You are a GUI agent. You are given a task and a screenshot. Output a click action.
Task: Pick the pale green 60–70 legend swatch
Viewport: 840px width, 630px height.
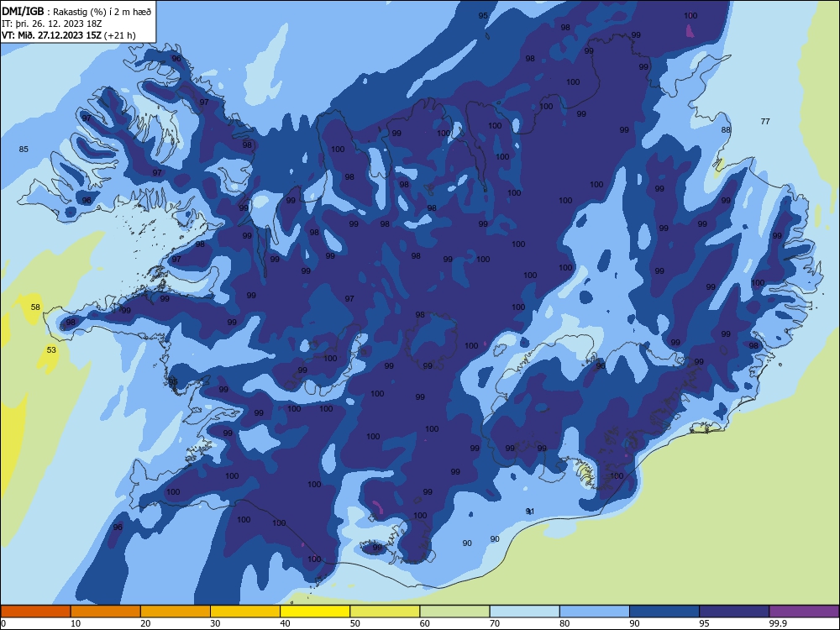coord(454,612)
